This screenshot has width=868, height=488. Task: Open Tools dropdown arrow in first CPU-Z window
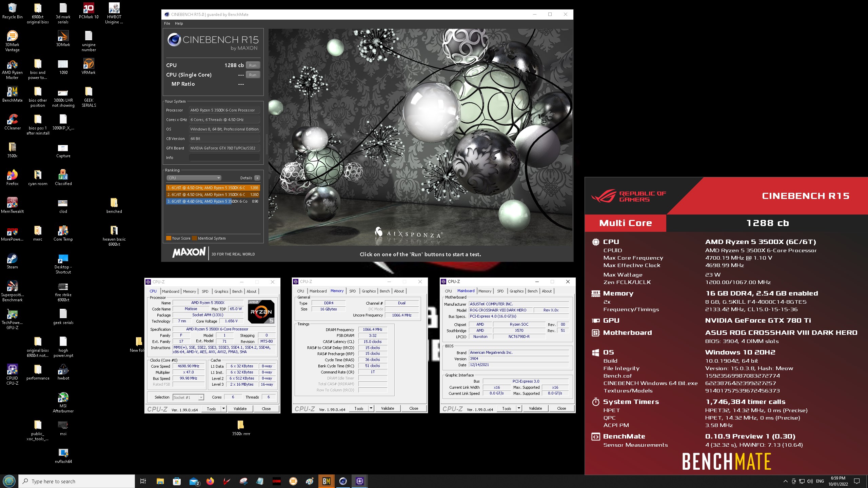[223, 409]
